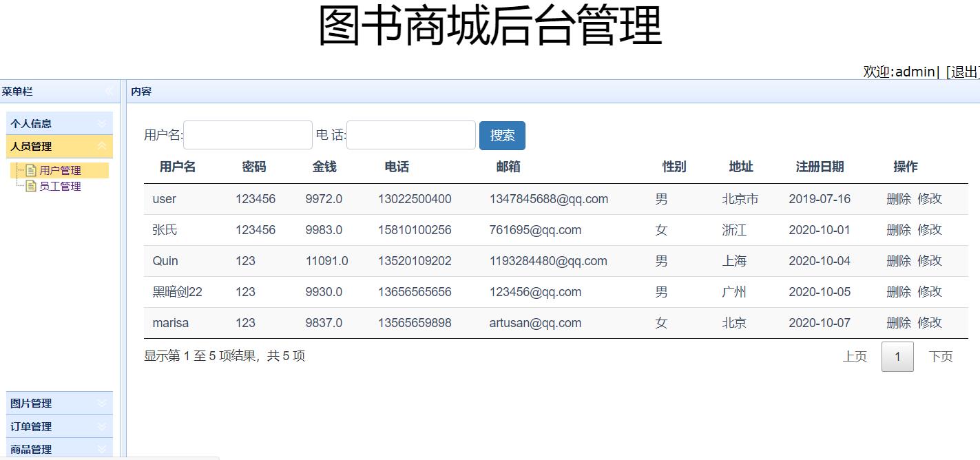Click the 用户名 search input field
Viewport: 980px width, 460px height.
coord(248,134)
